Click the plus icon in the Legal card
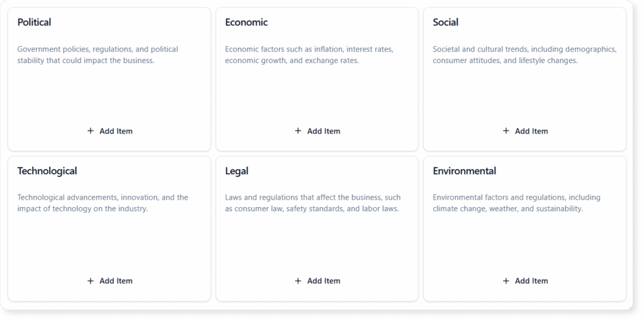644x323 pixels. coord(298,281)
